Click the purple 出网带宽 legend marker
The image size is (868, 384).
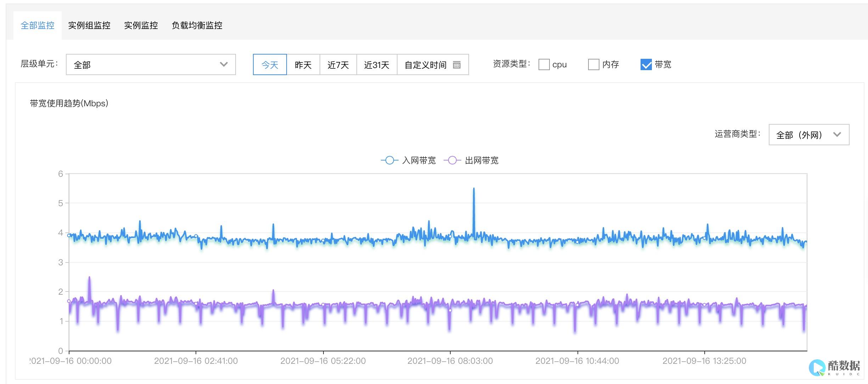coord(452,160)
